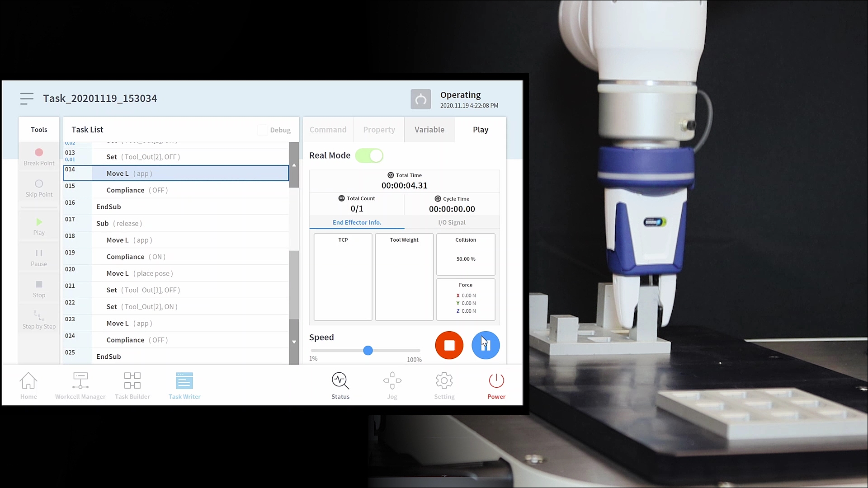
Task: Select line 019 Compliance (ON)
Action: point(176,257)
